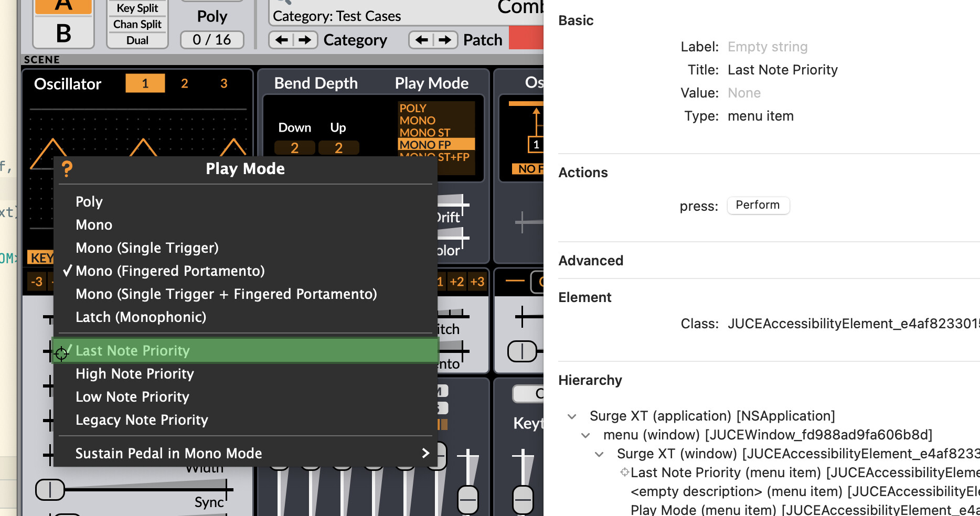Select Key Split scene mode
The image size is (980, 516).
coord(137,8)
